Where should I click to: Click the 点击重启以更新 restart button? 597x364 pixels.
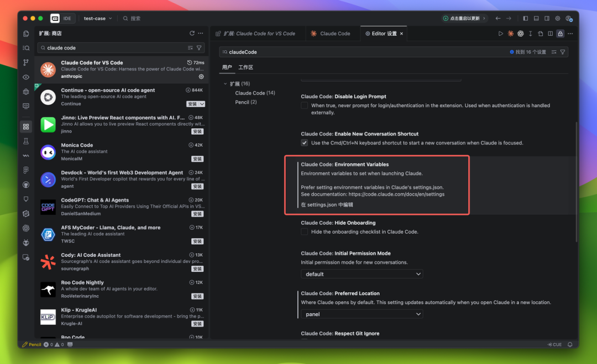465,18
